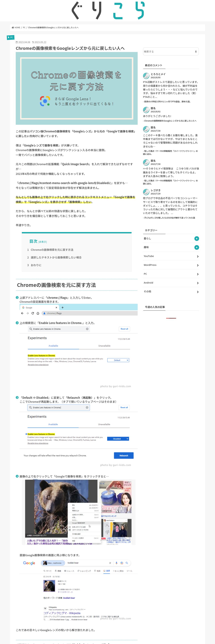Expand the 暮らし category plus icon

196,239
